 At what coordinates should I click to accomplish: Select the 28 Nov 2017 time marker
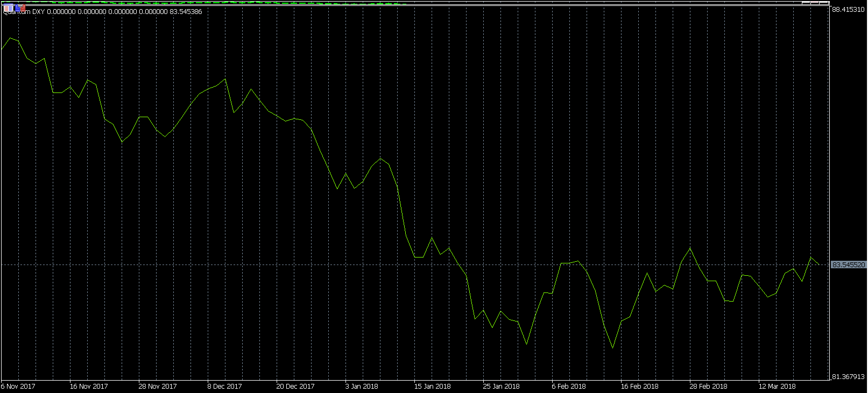(158, 386)
